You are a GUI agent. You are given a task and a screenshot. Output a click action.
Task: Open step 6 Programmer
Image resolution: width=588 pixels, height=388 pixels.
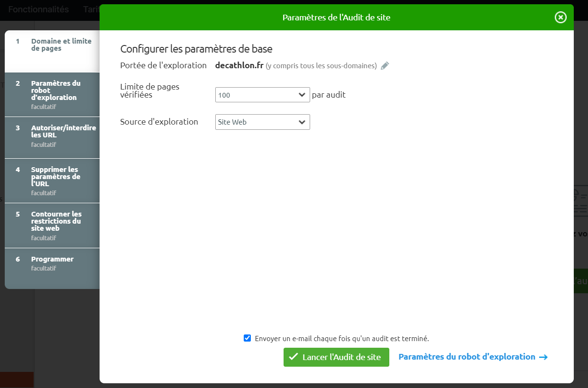[x=52, y=259]
